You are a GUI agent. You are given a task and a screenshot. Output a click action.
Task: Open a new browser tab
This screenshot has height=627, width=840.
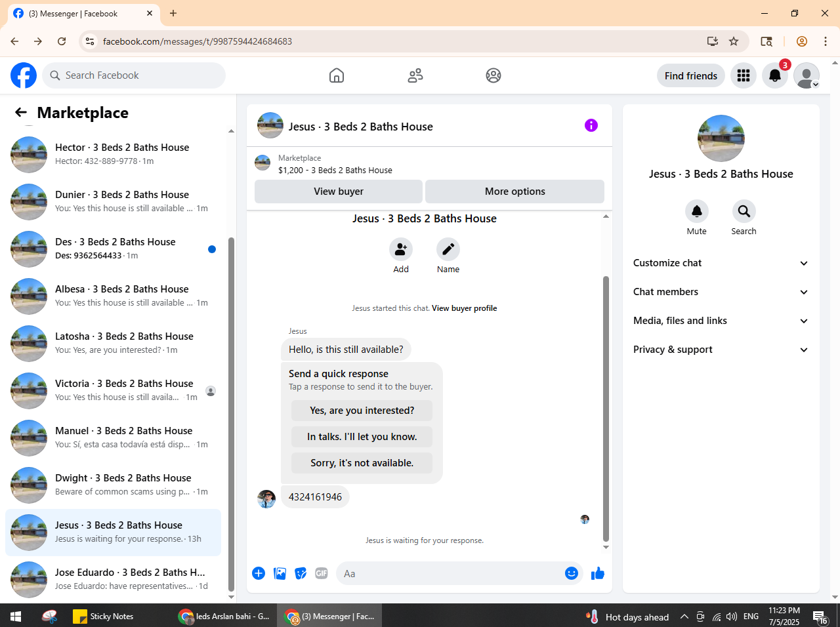[x=173, y=13]
